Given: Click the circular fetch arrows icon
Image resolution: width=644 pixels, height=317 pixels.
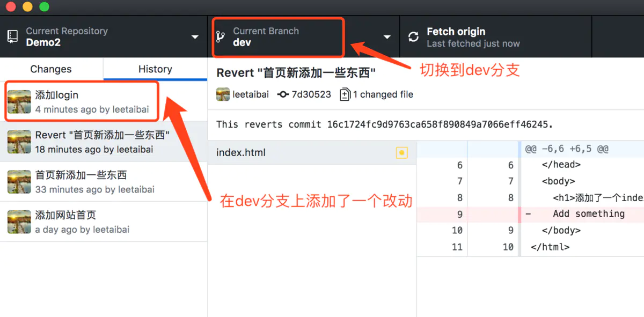Looking at the screenshot, I should coord(413,36).
